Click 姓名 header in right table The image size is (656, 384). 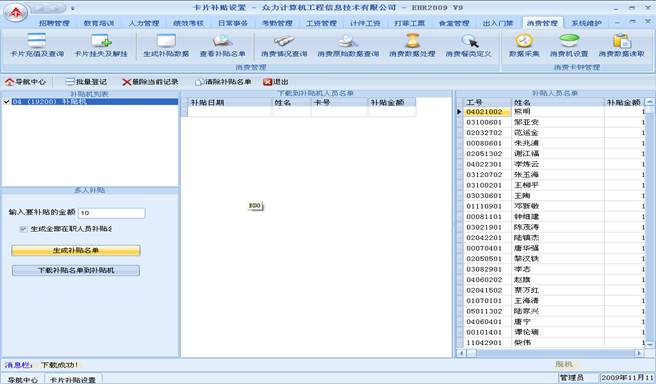(x=558, y=102)
